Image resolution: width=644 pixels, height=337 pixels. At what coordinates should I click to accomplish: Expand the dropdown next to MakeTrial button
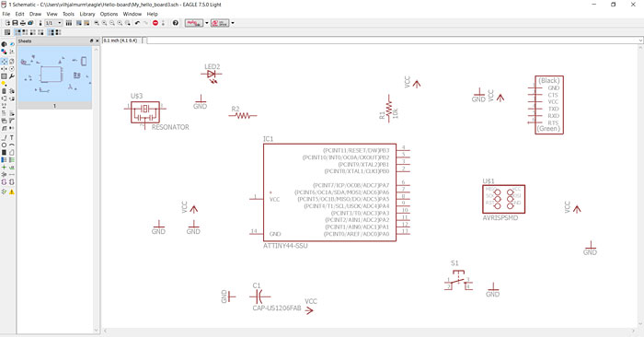pos(207,23)
